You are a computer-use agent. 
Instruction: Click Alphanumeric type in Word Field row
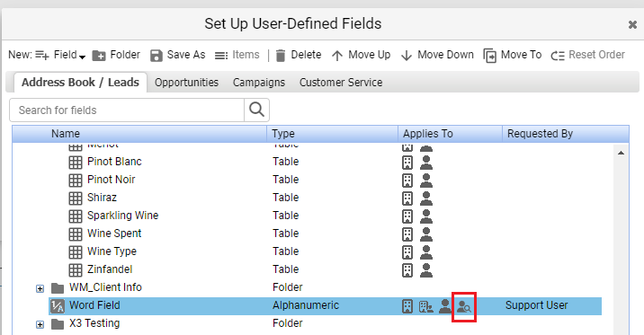click(306, 305)
